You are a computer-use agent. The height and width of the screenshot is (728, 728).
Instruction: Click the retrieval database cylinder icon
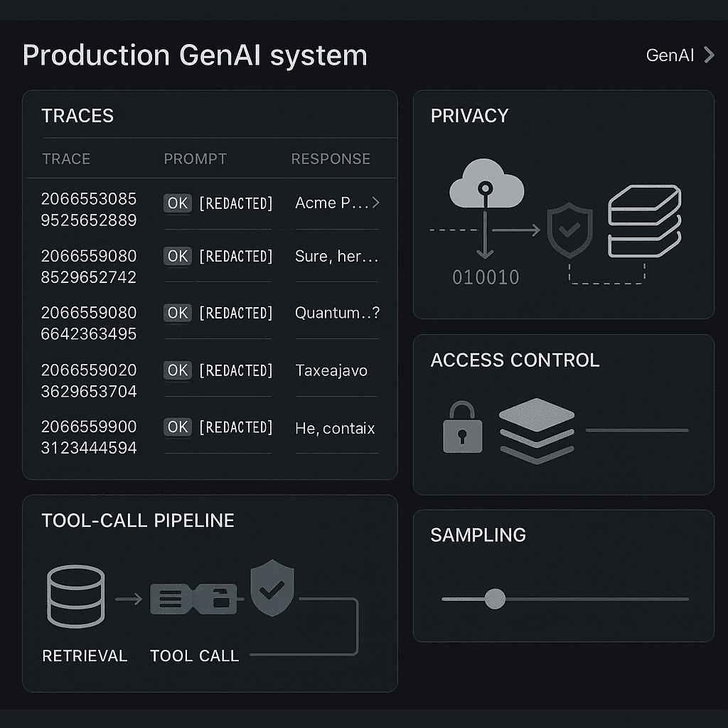[75, 596]
